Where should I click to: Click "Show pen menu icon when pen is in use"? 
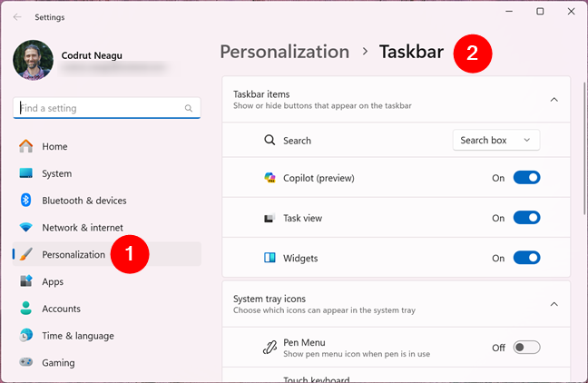pyautogui.click(x=357, y=354)
